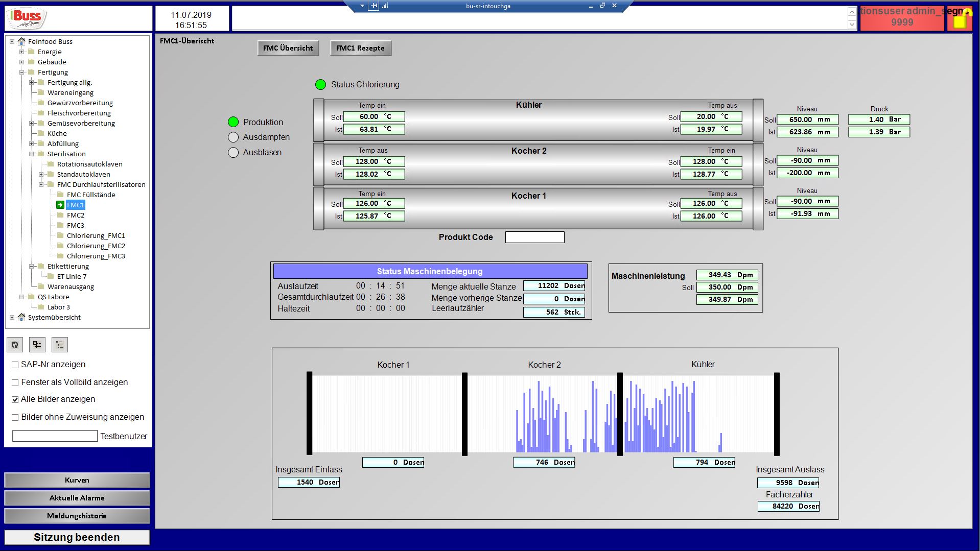The width and height of the screenshot is (980, 551).
Task: Enable the SAP-Nr anzeigen checkbox
Action: click(15, 365)
